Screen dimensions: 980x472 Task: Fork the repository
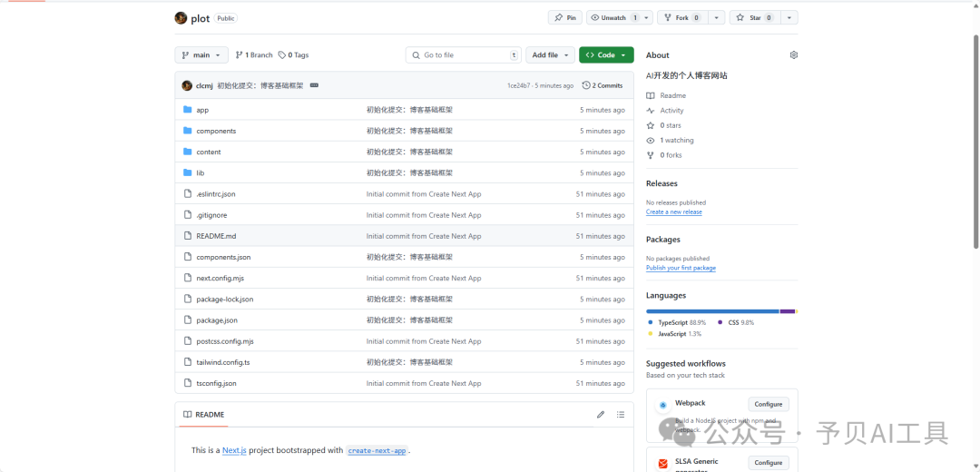(x=681, y=18)
